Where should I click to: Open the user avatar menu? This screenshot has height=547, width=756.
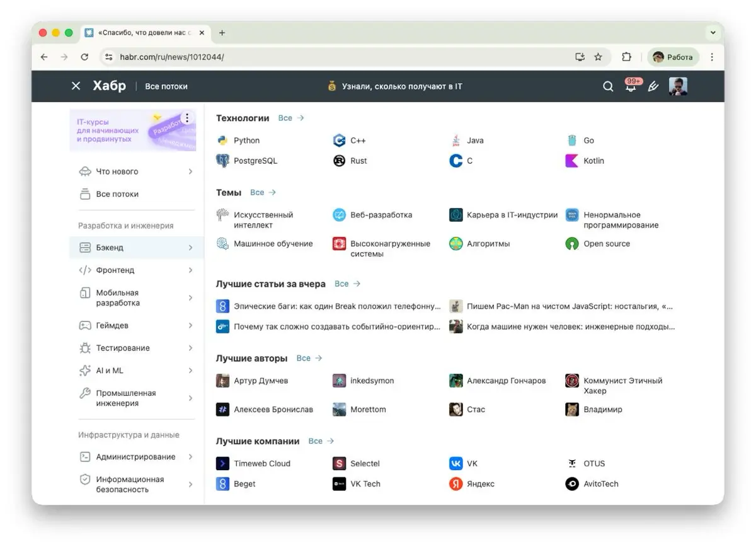678,86
